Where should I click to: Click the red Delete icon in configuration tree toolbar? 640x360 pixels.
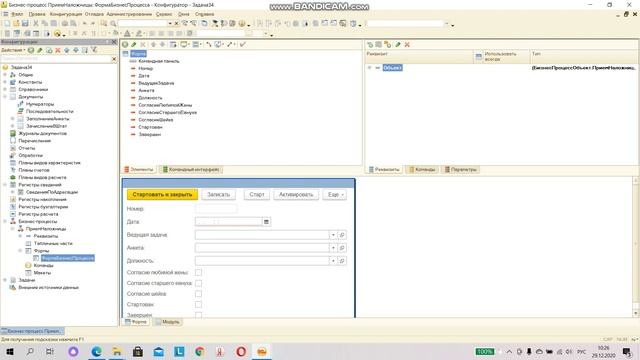point(58,50)
